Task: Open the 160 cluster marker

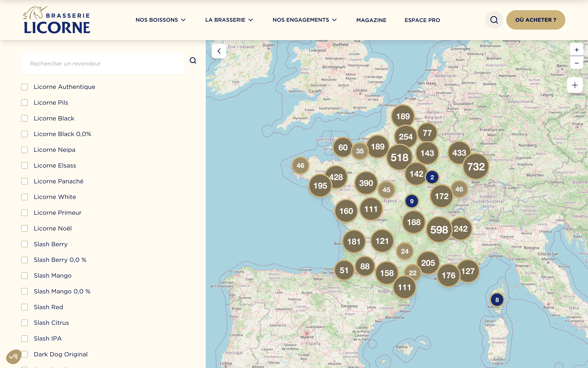Action: point(346,211)
